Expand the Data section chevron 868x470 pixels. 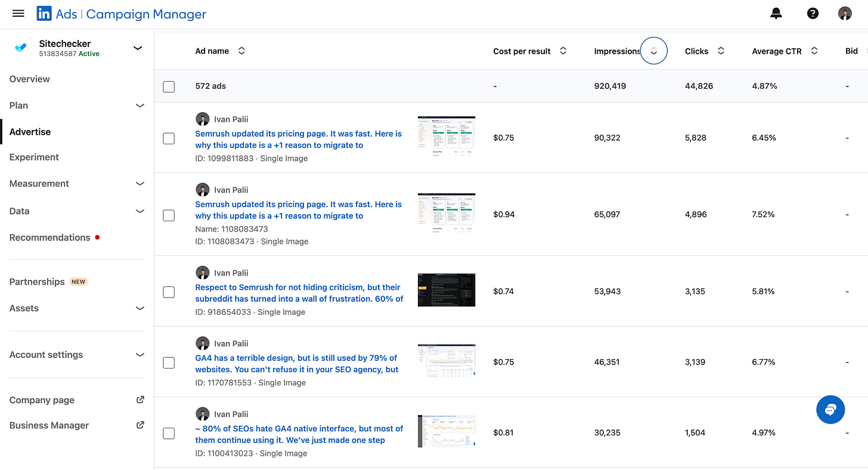(x=140, y=211)
